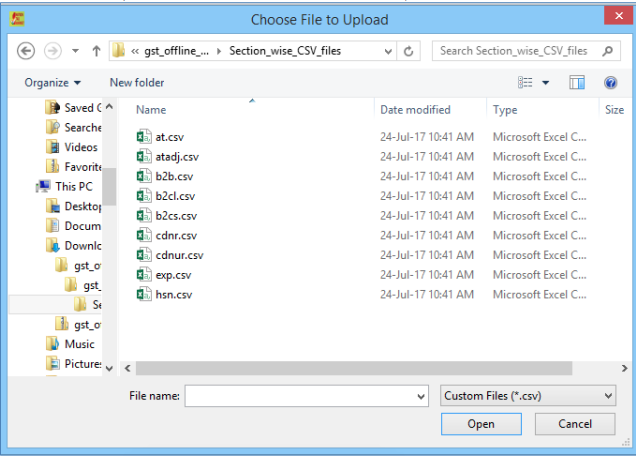Click the atadj.csv Microsoft Excel type cell

539,157
